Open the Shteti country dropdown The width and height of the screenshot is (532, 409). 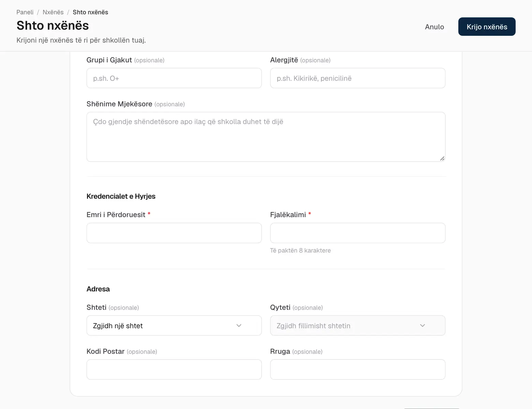click(x=174, y=325)
